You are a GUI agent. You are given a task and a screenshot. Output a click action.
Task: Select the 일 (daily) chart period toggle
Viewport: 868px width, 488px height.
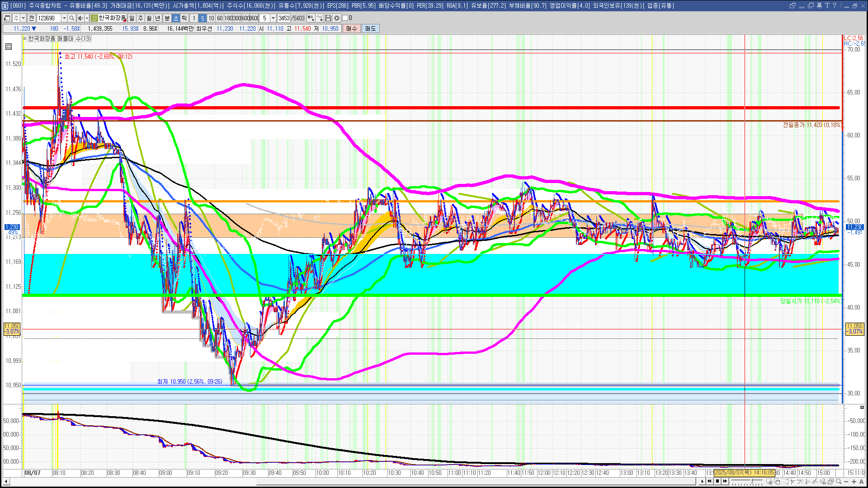point(132,18)
